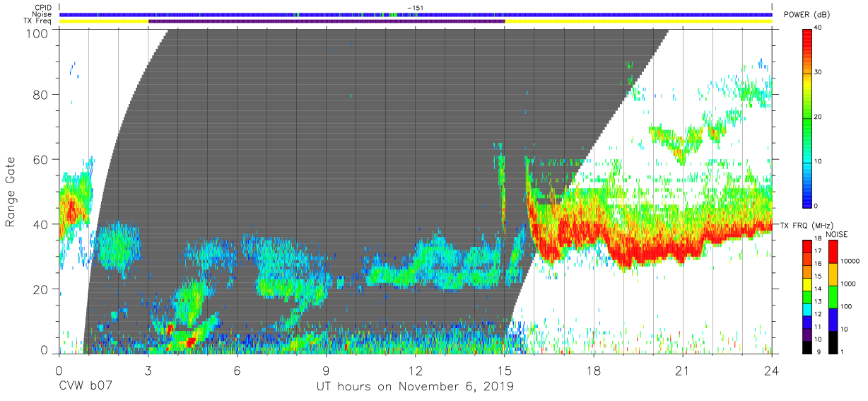This screenshot has width=868, height=401.
Task: Select the 24 hour tick on the UT axis
Action: point(772,370)
